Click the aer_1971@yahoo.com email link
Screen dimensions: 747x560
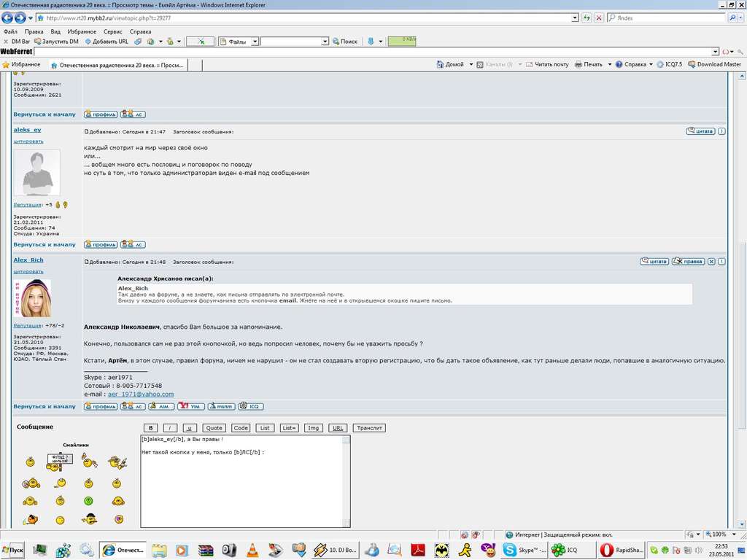[141, 394]
